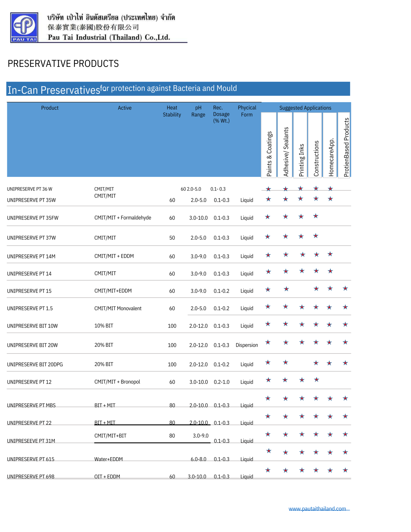Image resolution: width=411 pixels, height=532 pixels.
Task: Click the Printing Inks column label
Action: [x=301, y=160]
